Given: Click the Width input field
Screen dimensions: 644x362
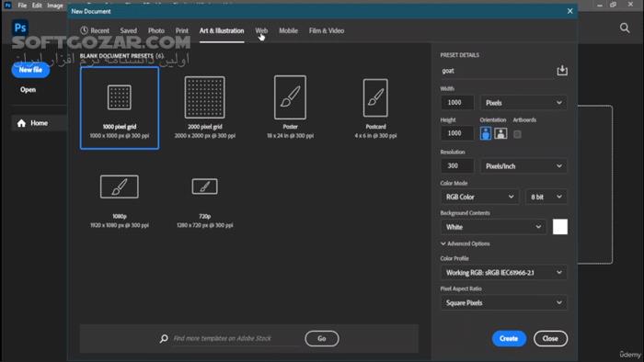Looking at the screenshot, I should [x=457, y=103].
